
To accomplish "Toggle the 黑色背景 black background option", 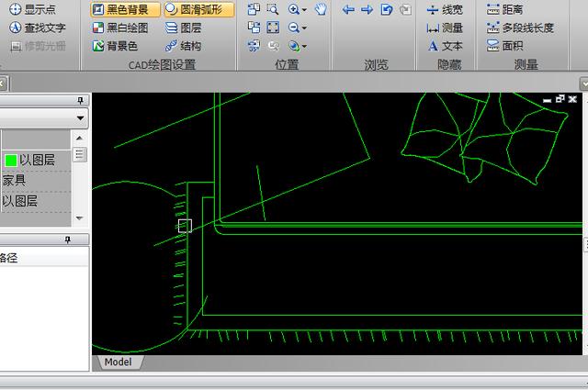I will click(125, 9).
